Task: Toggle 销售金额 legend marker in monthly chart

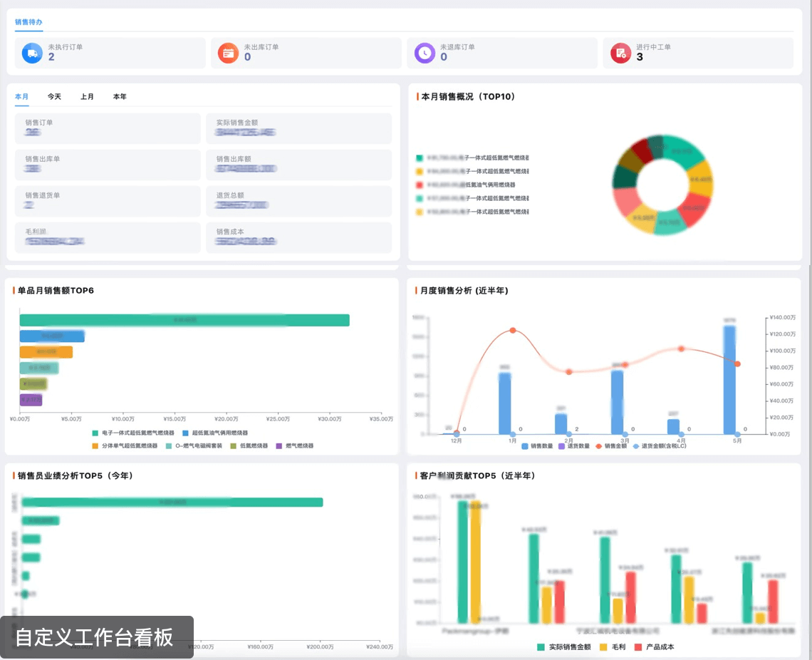Action: (598, 446)
